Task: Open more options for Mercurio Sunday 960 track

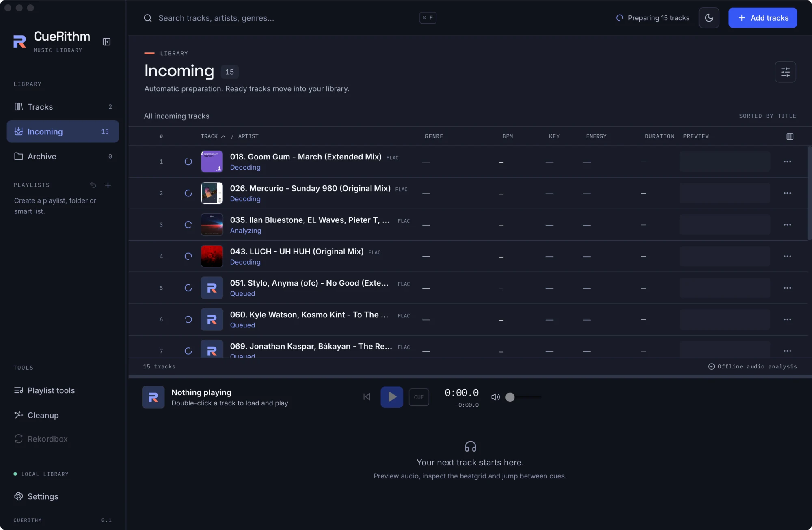Action: tap(787, 193)
